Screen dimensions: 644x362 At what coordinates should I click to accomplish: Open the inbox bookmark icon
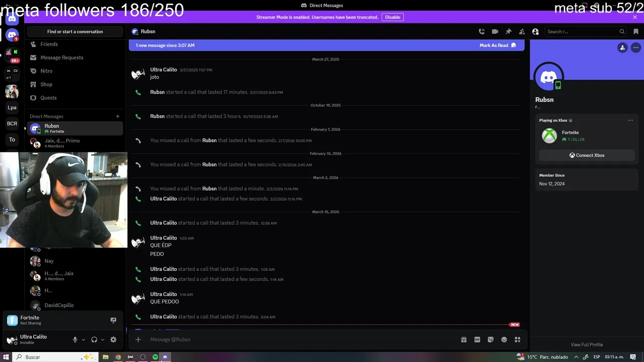click(636, 32)
